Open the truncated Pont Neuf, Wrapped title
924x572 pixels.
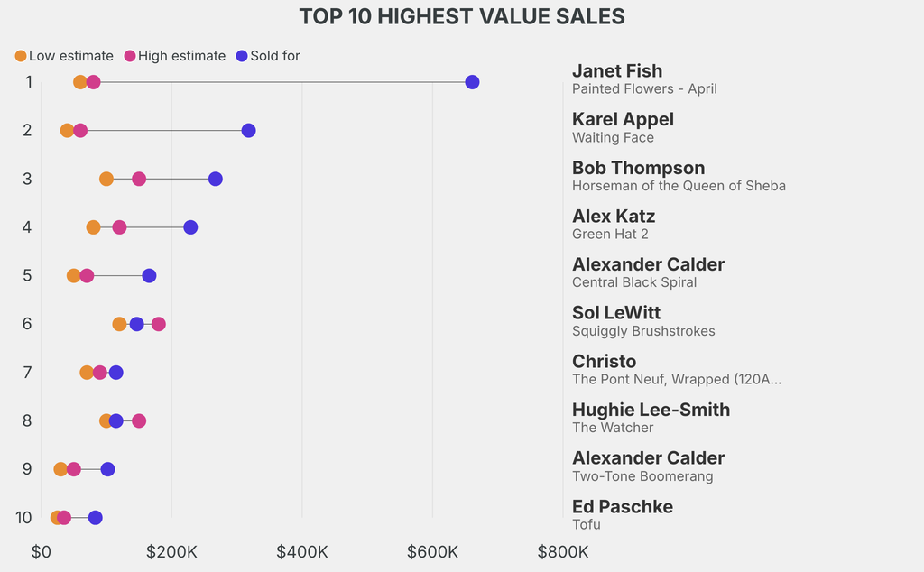(677, 379)
